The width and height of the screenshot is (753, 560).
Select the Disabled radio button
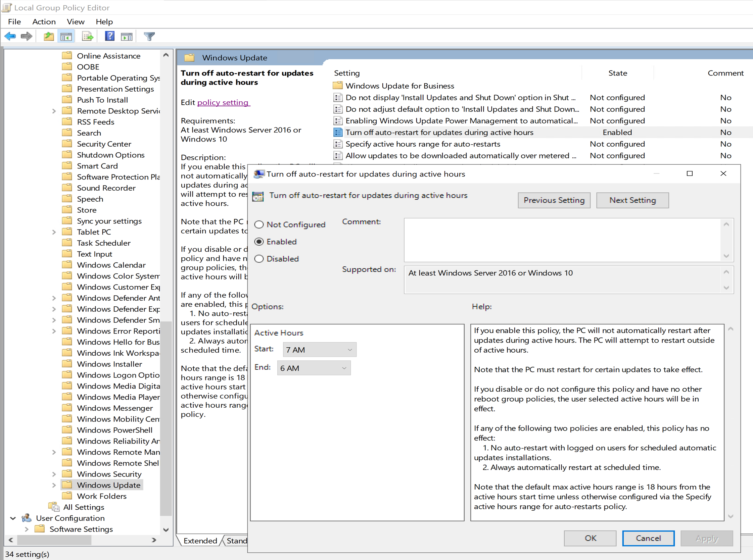pyautogui.click(x=259, y=259)
